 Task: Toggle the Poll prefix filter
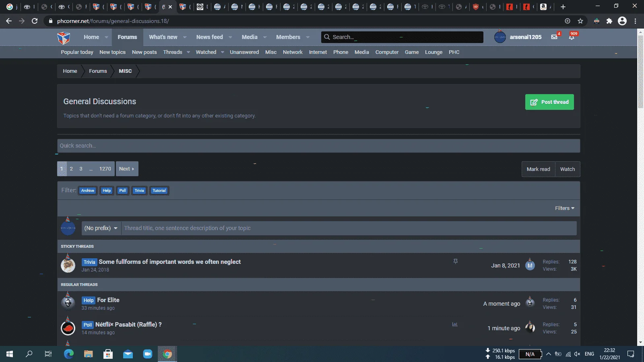pyautogui.click(x=123, y=191)
